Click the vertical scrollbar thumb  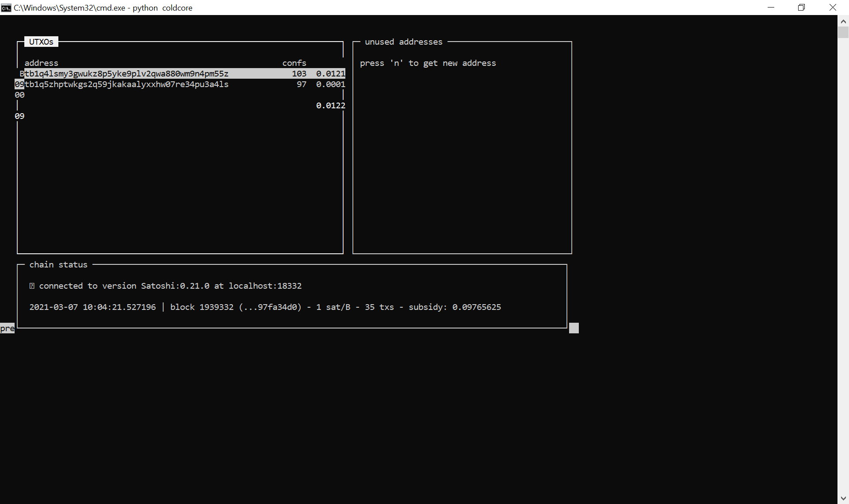[x=843, y=32]
